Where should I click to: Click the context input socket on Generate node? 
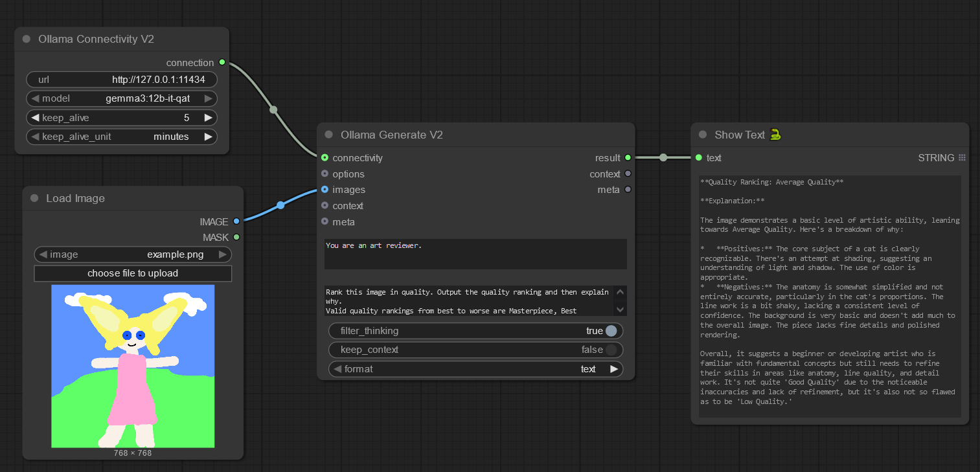(325, 206)
